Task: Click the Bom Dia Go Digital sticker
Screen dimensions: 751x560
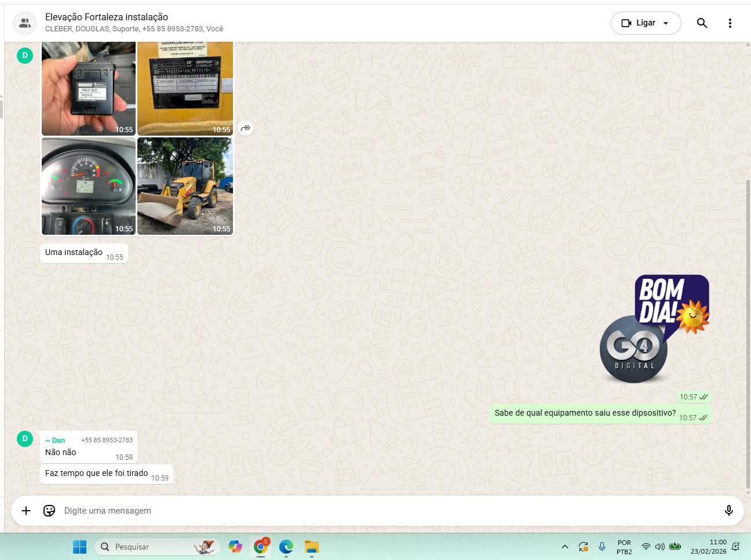Action: (655, 329)
